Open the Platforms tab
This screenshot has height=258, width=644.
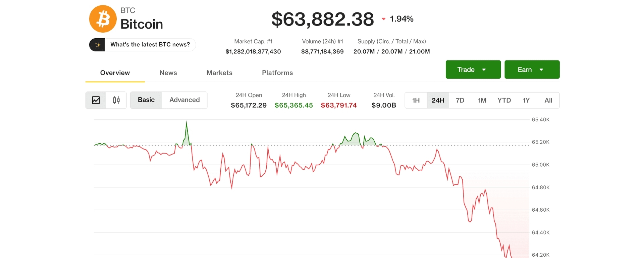[x=277, y=73]
